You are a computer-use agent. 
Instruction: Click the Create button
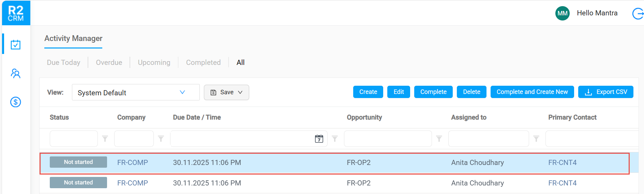(368, 92)
